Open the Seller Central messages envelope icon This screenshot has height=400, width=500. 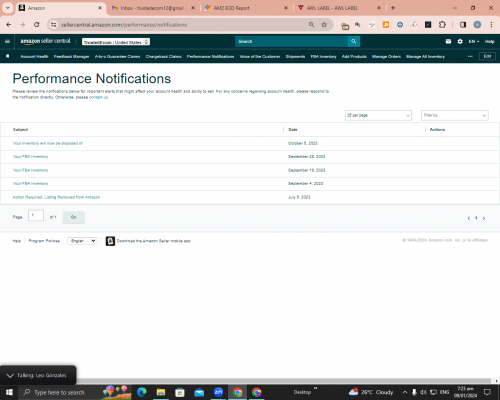pyautogui.click(x=448, y=41)
